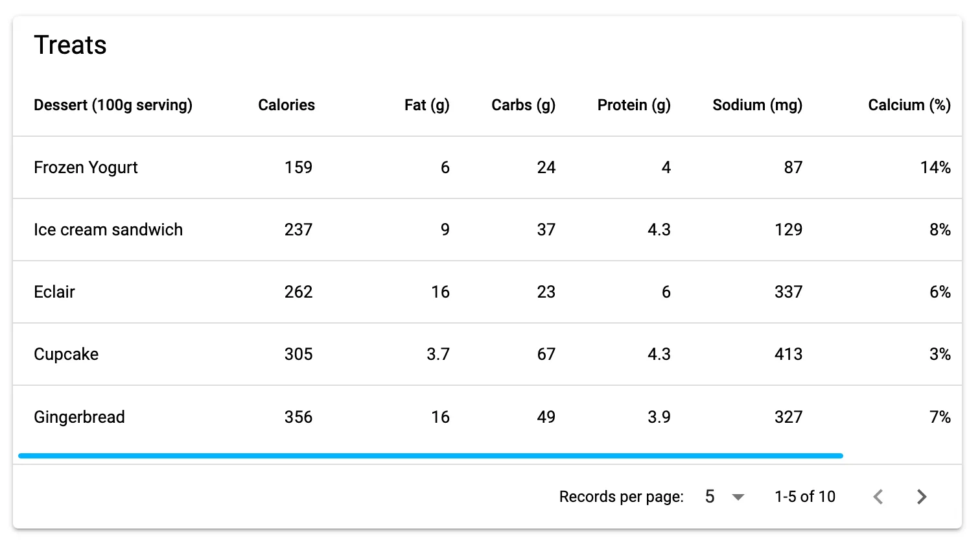Go to the next page of records
The width and height of the screenshot is (980, 546).
922,497
